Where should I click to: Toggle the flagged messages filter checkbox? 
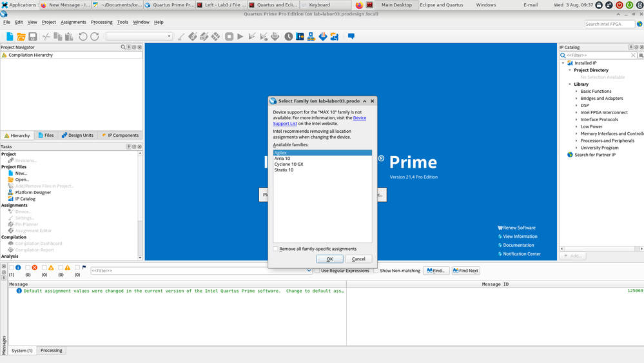(77, 268)
